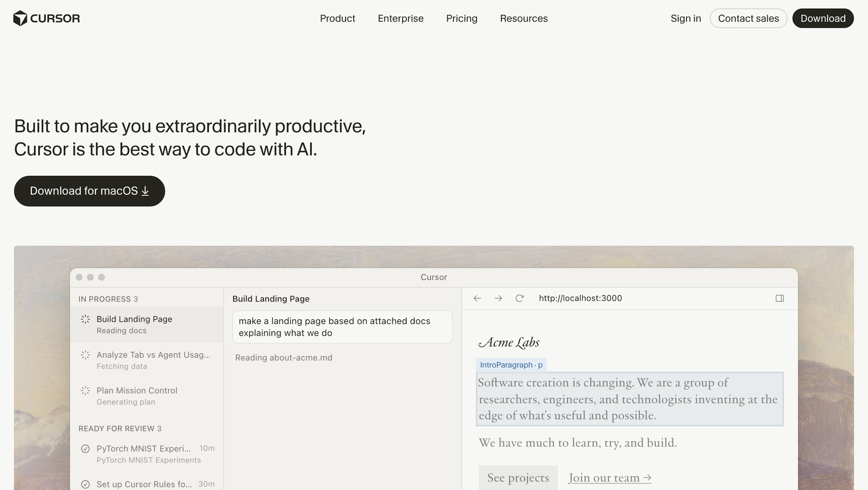868x490 pixels.
Task: Click the 'Build Landing Page' chat panel title
Action: [271, 299]
